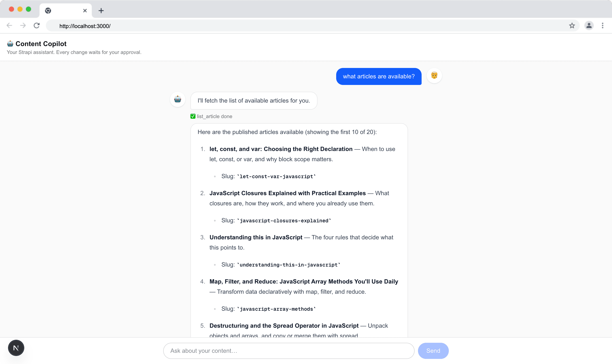Click the 'what articles are available?' message bubble

coord(379,76)
